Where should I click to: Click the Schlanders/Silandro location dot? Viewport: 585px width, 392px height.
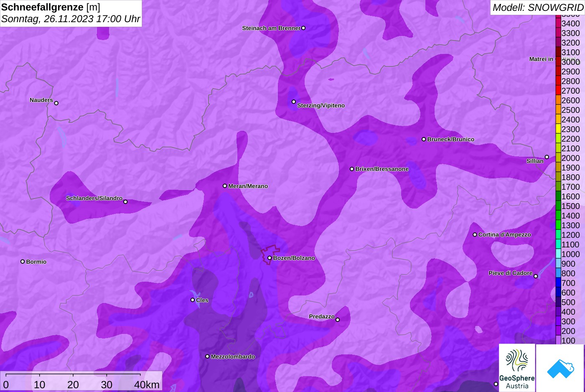(x=125, y=202)
